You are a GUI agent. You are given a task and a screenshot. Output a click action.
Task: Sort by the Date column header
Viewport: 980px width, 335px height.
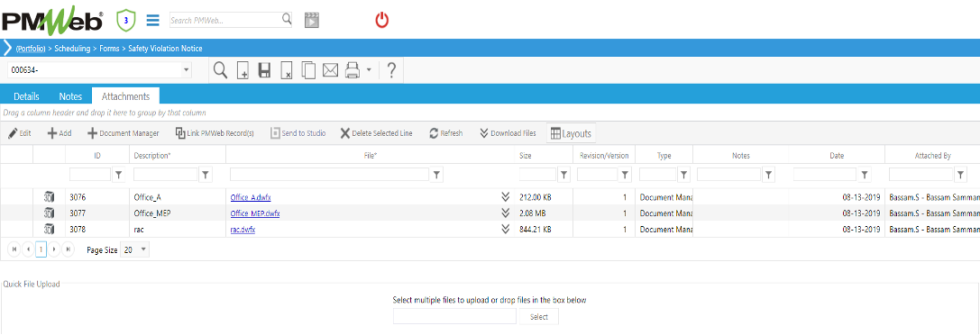837,156
